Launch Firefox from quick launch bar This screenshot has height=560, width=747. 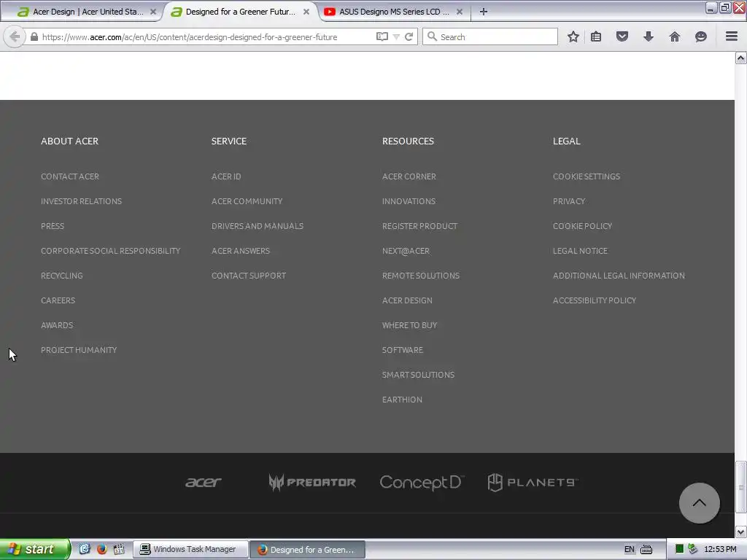(101, 549)
